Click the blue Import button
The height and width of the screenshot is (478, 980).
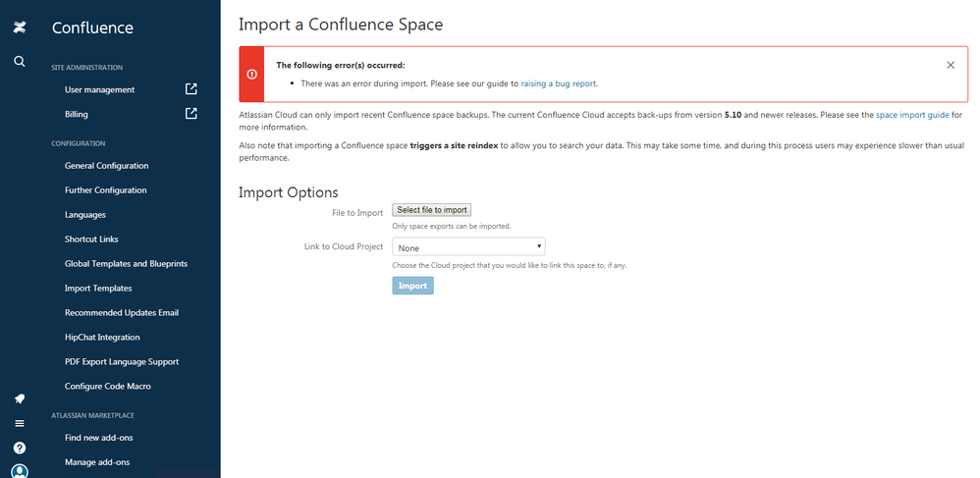click(412, 286)
